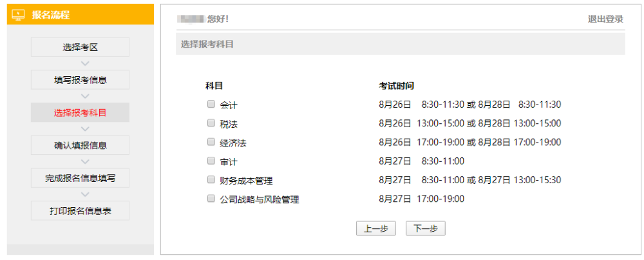Open the 打印报名信息表 step
The height and width of the screenshot is (260, 644).
pyautogui.click(x=80, y=211)
